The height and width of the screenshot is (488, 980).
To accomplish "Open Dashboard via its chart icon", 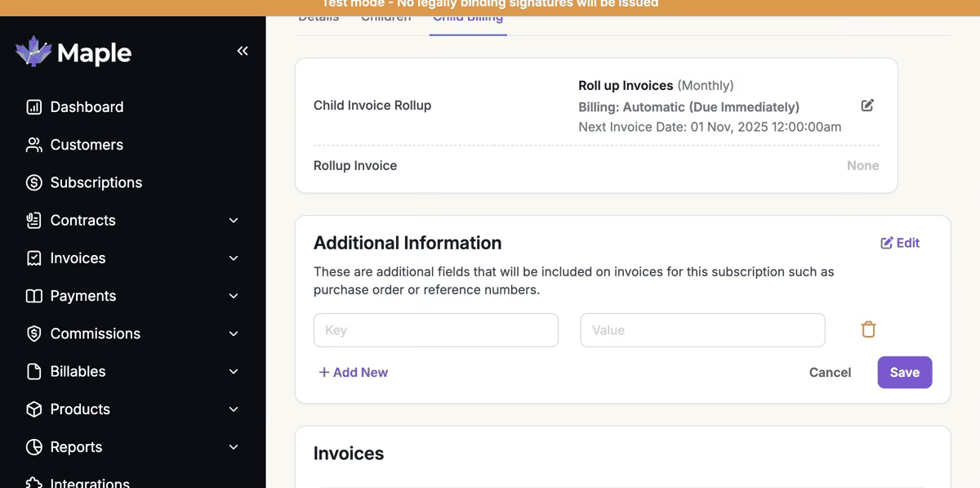I will 33,107.
